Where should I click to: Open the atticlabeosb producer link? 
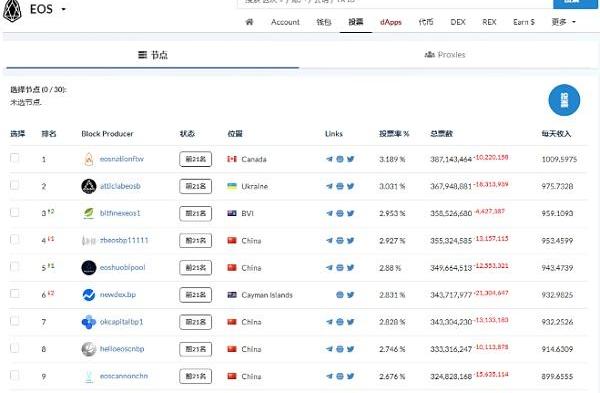tap(120, 186)
